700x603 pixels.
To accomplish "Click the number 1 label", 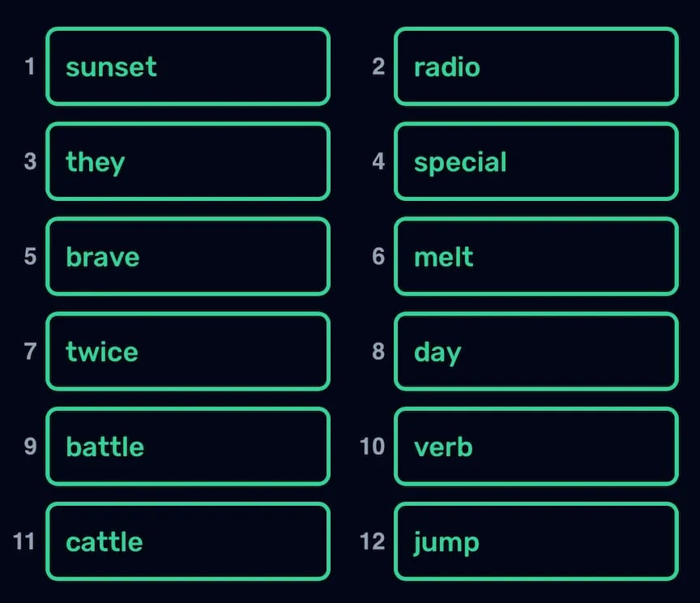I will [30, 66].
